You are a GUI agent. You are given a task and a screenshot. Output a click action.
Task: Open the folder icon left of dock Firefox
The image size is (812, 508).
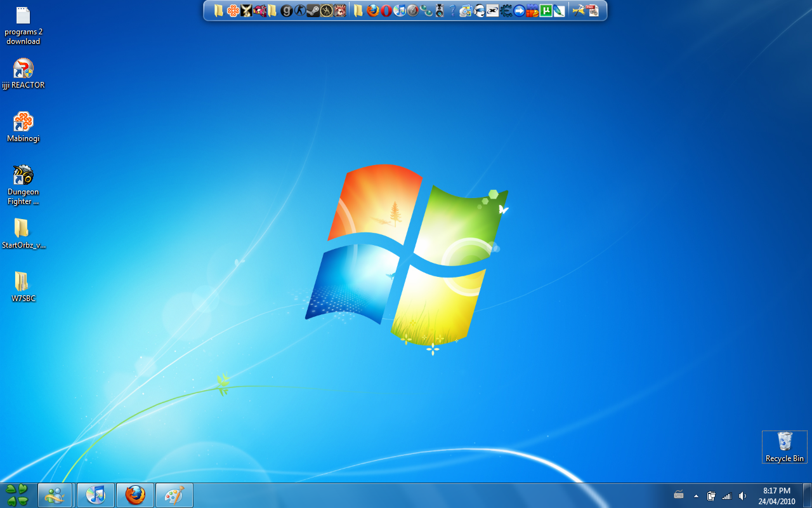click(358, 11)
